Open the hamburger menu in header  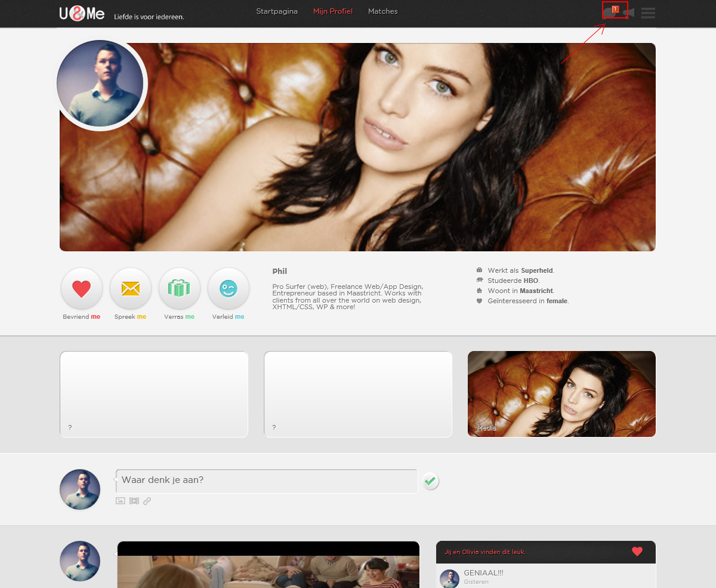648,13
